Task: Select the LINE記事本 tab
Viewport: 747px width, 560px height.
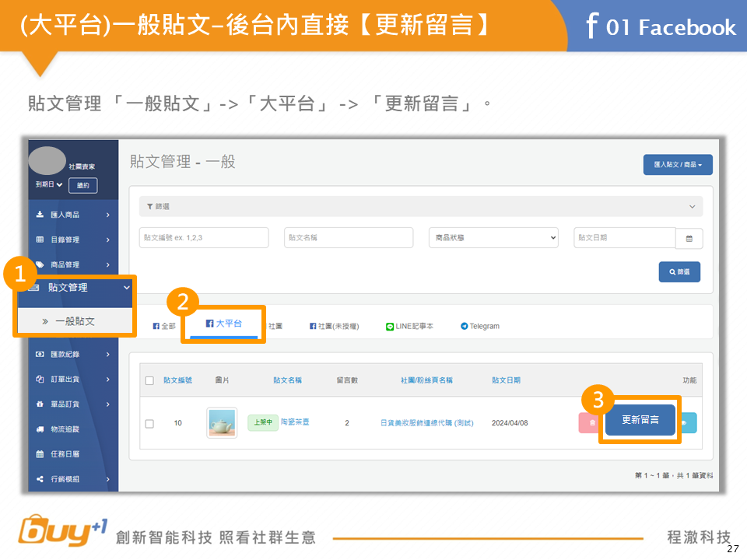Action: pos(410,326)
